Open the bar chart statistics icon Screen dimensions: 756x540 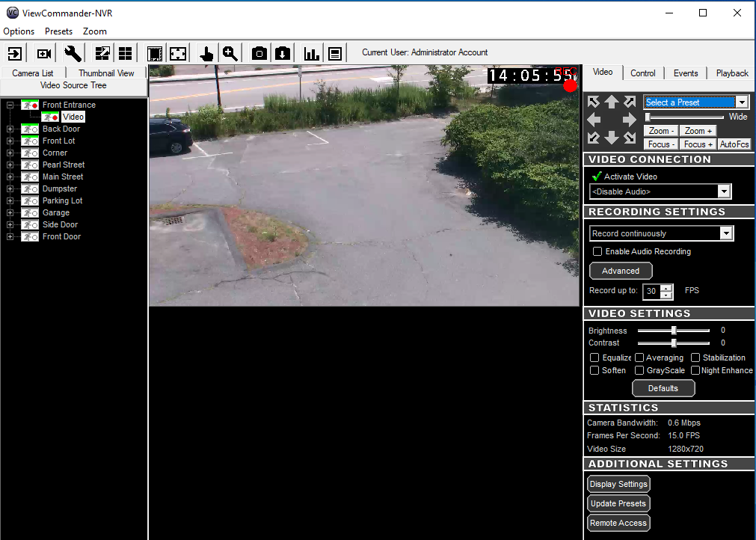312,53
